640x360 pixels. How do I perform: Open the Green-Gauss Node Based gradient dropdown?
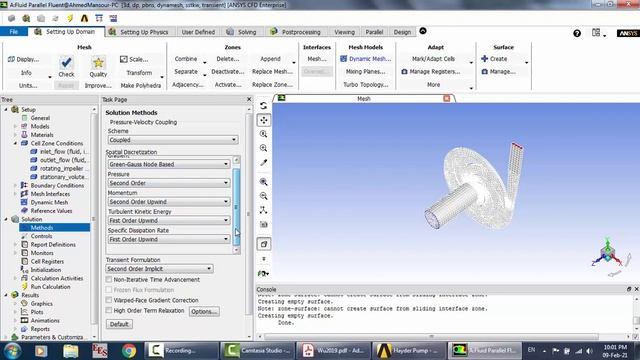(x=169, y=164)
